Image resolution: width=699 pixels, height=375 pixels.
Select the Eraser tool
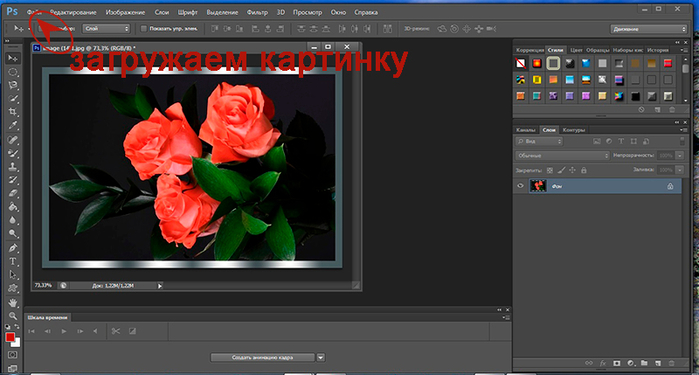[12, 194]
